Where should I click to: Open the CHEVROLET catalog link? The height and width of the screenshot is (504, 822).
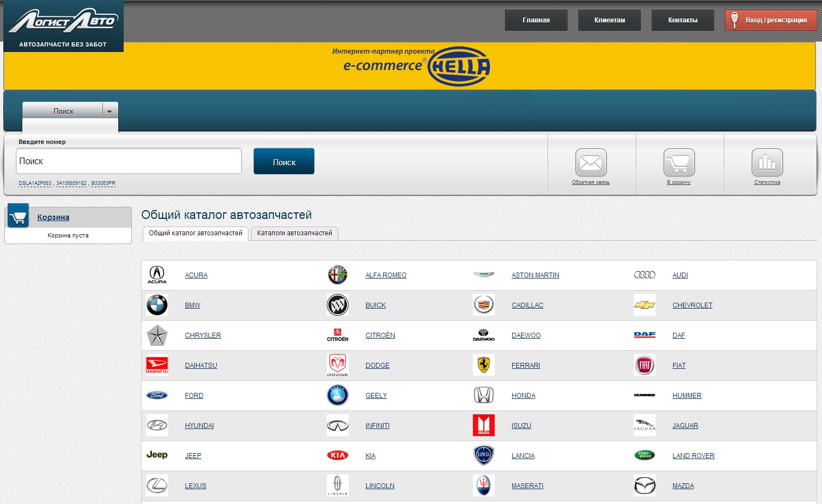[x=692, y=305]
